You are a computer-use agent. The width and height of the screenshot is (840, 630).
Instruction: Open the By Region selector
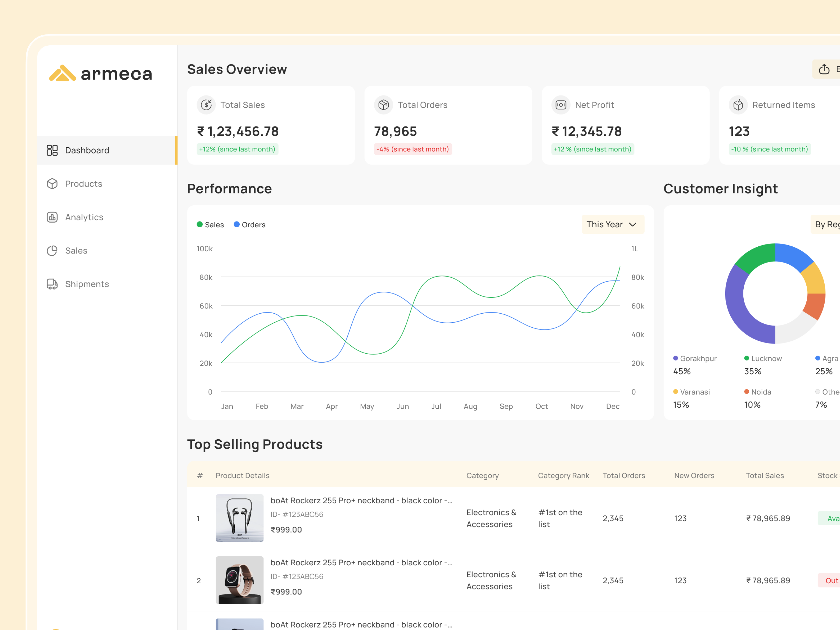point(828,224)
